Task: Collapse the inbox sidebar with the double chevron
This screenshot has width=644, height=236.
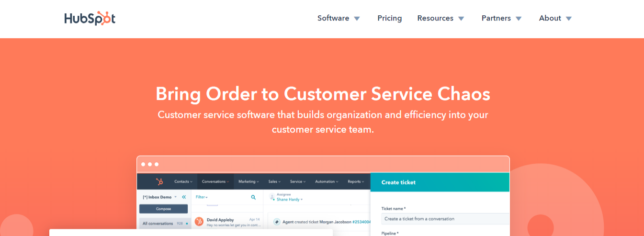Action: (184, 197)
